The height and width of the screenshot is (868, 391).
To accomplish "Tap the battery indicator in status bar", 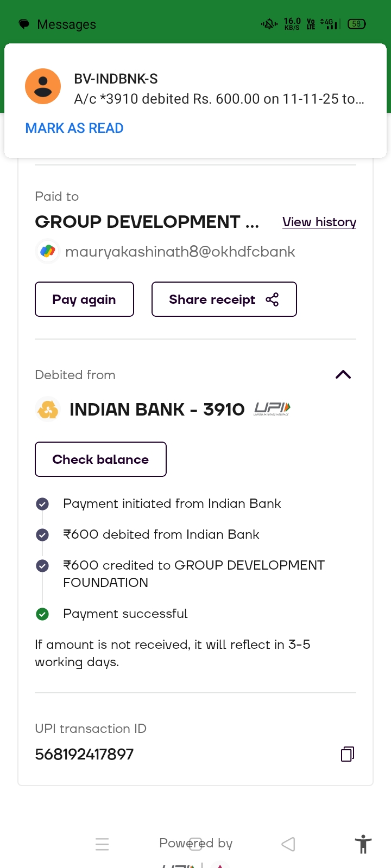I will coord(357,24).
